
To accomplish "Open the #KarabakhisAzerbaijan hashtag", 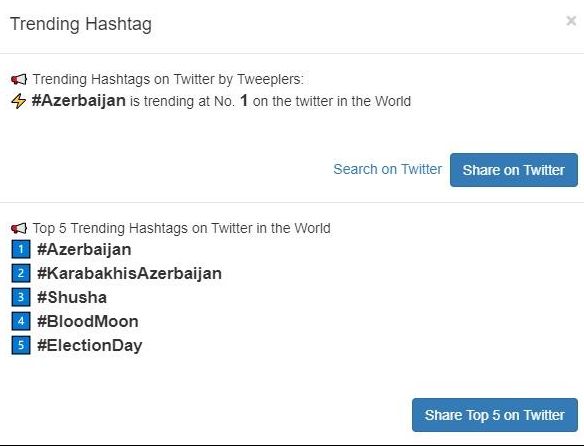I will (130, 273).
